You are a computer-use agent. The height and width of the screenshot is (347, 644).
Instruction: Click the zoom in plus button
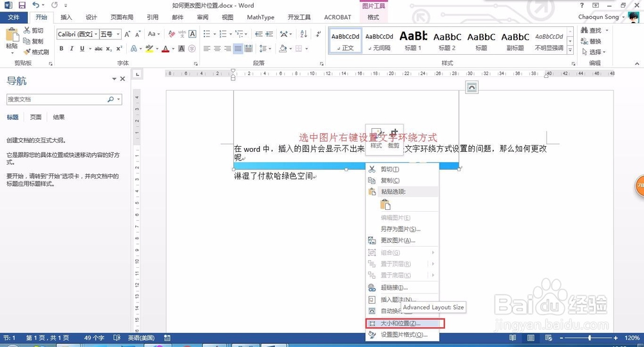(x=615, y=337)
